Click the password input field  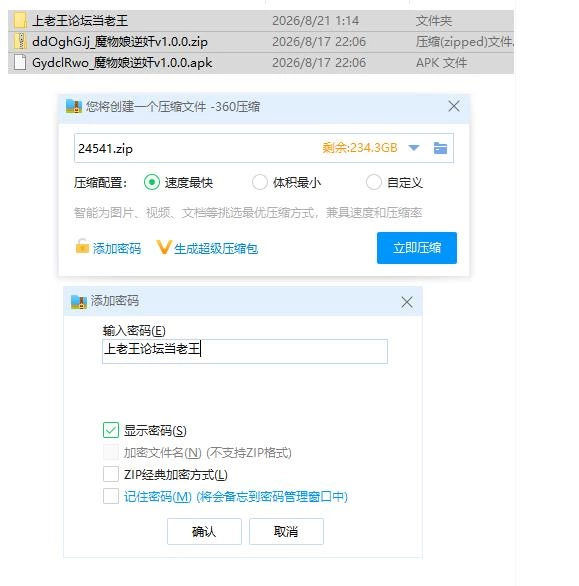point(245,351)
